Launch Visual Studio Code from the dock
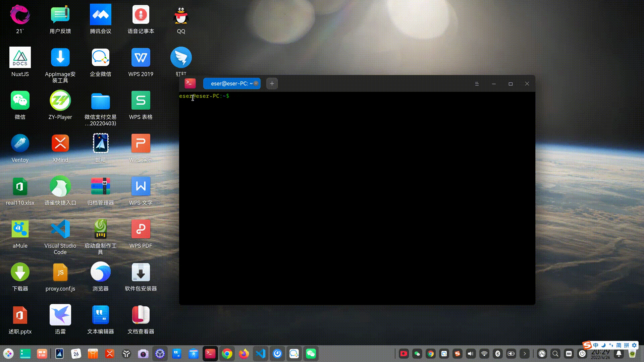Image resolution: width=644 pixels, height=362 pixels. point(261,353)
